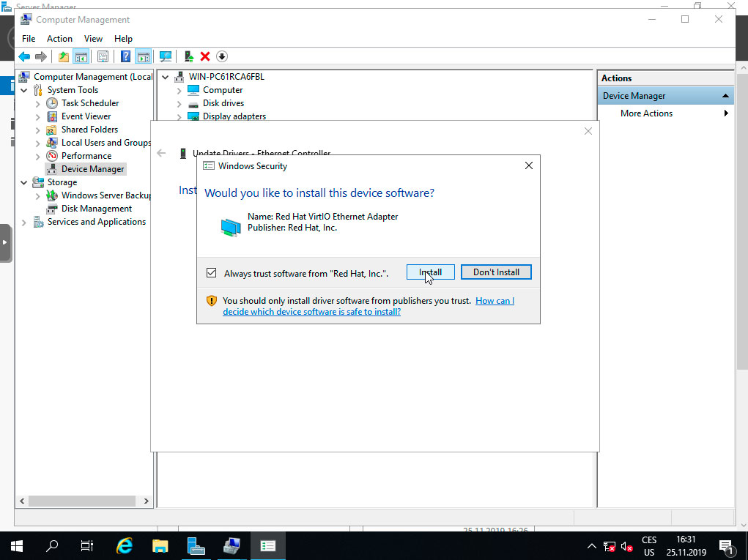Click the network status icon showing disconnection

[x=609, y=546]
